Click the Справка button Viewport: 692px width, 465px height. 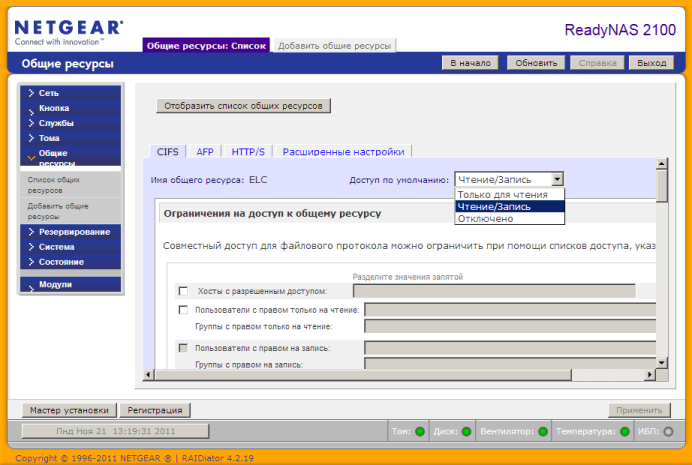(x=598, y=63)
